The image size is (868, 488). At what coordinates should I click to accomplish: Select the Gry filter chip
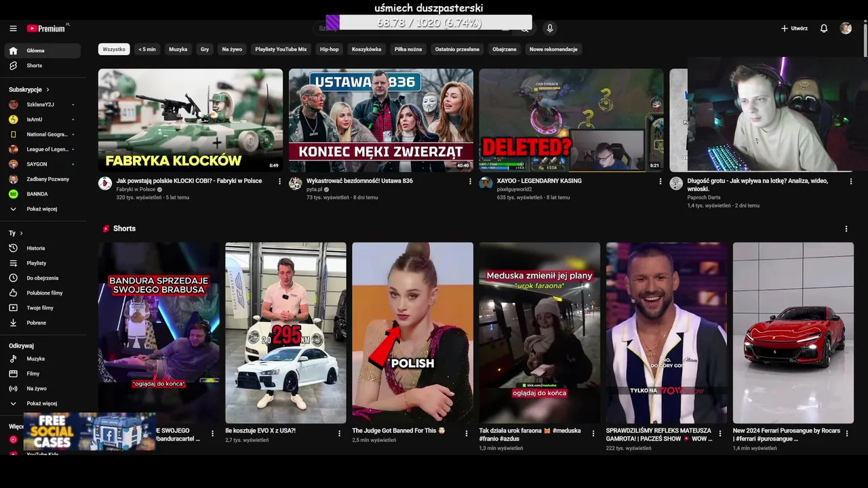(205, 49)
